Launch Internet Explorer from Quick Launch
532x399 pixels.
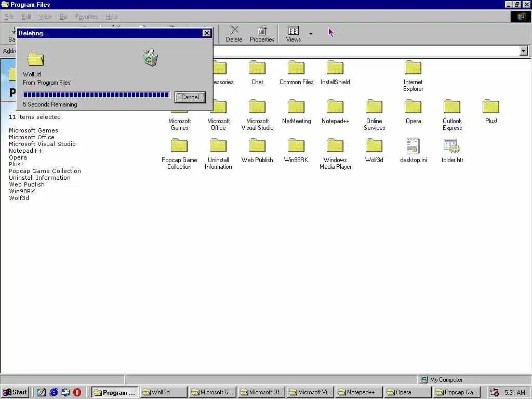54,392
